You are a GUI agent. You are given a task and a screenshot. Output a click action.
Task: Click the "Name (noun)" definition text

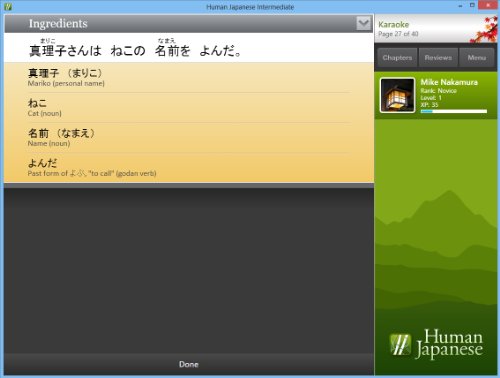pyautogui.click(x=49, y=144)
